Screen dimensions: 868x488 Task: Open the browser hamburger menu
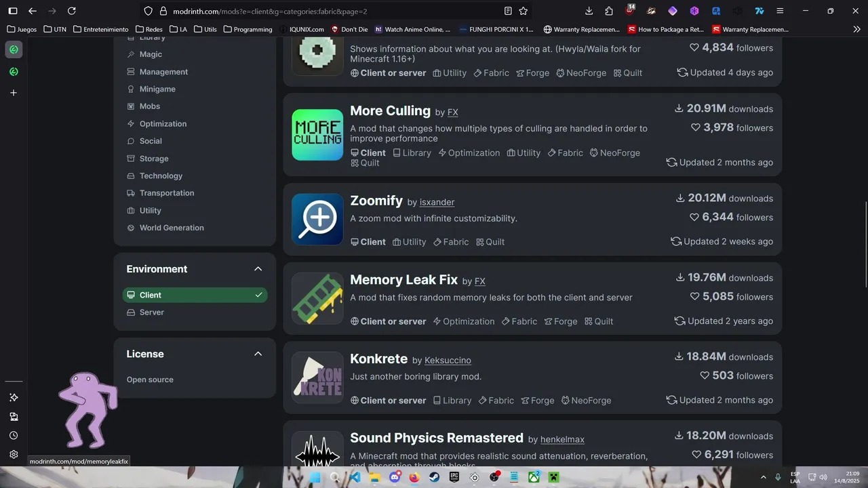[780, 11]
